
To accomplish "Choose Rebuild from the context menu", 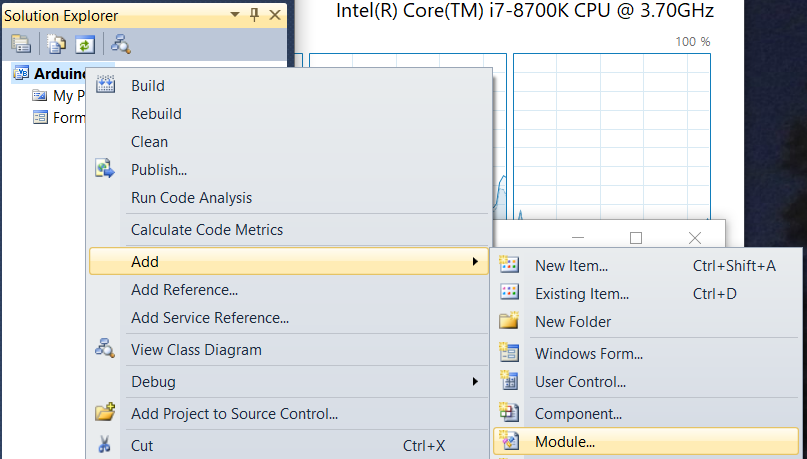I will click(288, 114).
